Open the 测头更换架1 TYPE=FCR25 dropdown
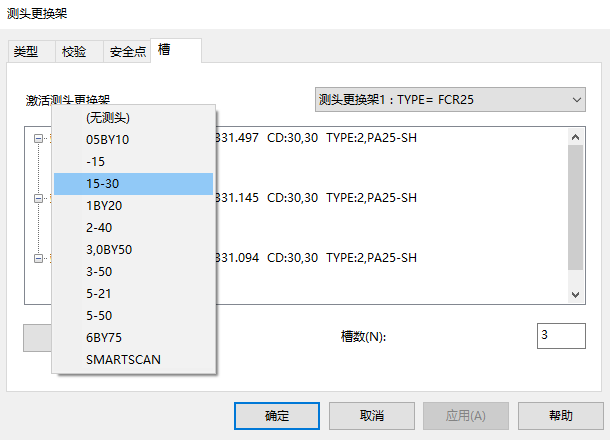The image size is (610, 440). [x=449, y=100]
